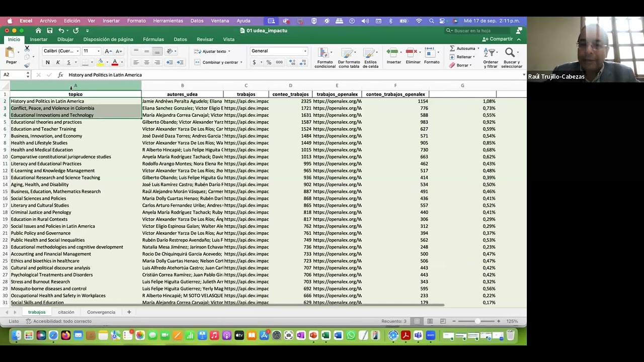Center cell text horizontally

[x=146, y=62]
